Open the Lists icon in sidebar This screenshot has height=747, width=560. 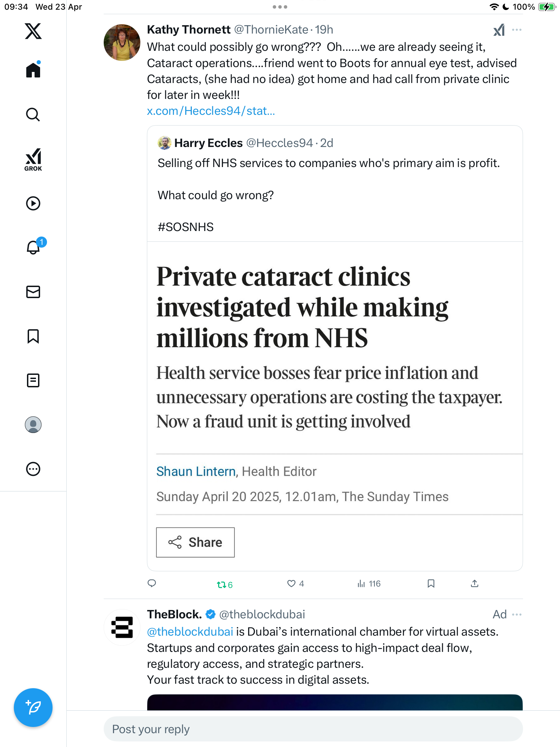pos(33,380)
